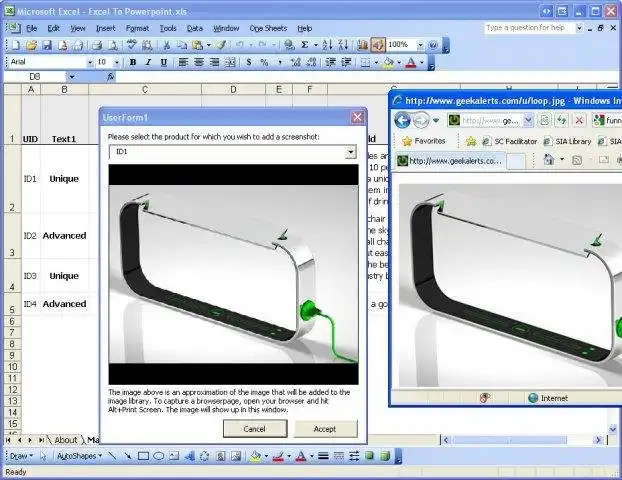
Task: Open the Zoom 100% dropdown
Action: tap(420, 45)
